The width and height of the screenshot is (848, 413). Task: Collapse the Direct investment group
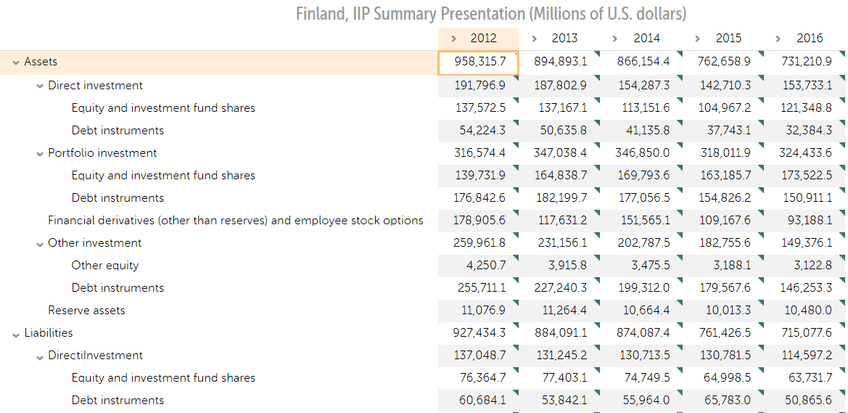pos(39,85)
